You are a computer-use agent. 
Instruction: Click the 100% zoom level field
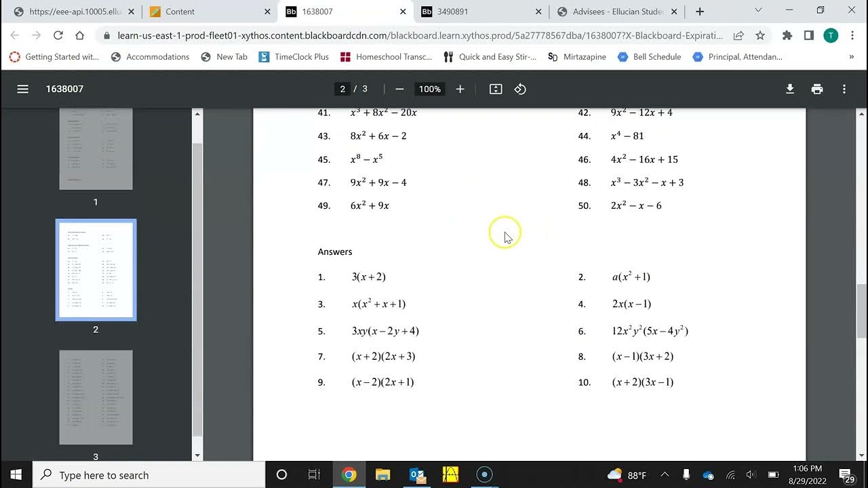tap(429, 89)
